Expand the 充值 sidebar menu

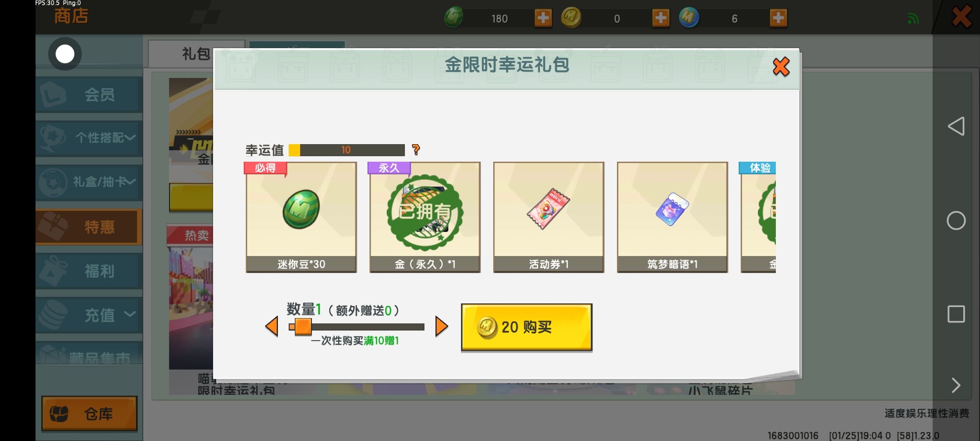(89, 315)
